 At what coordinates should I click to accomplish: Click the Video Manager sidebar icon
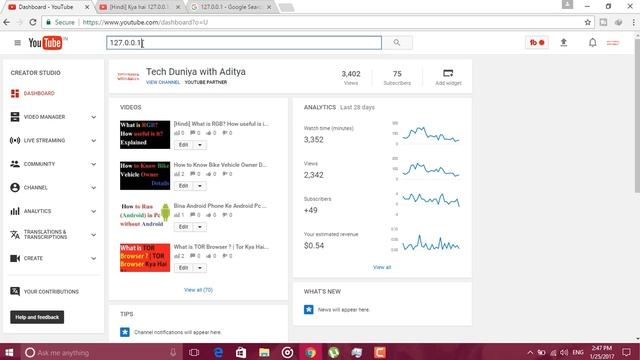pos(15,117)
